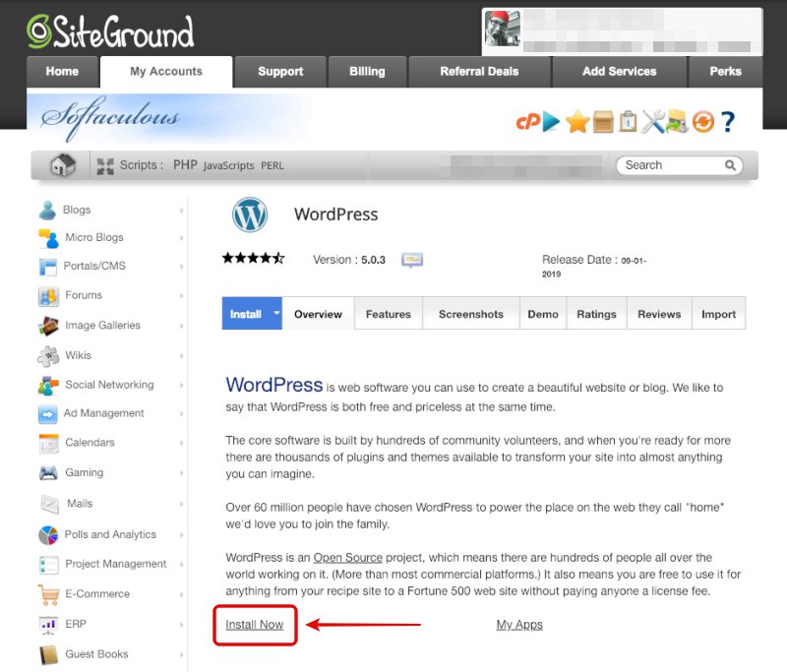Click the E-Commerce shopping cart icon
Screen dimensions: 787x672
pos(48,594)
